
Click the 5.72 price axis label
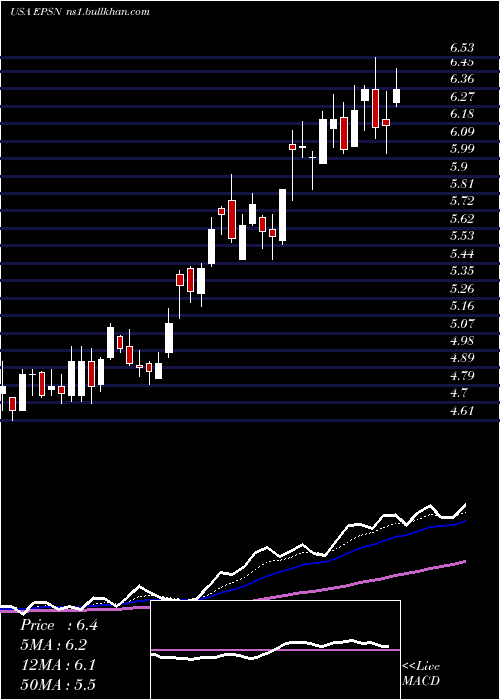(462, 201)
